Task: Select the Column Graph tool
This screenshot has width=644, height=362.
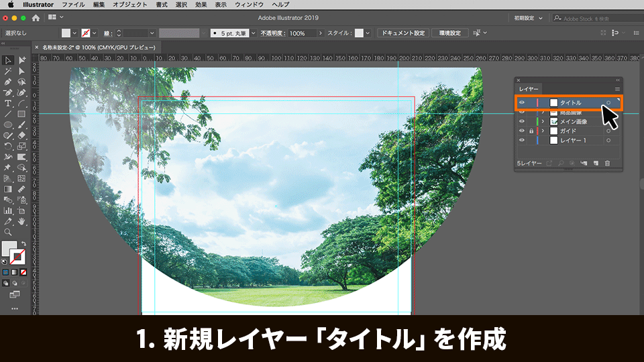Action: tap(8, 210)
